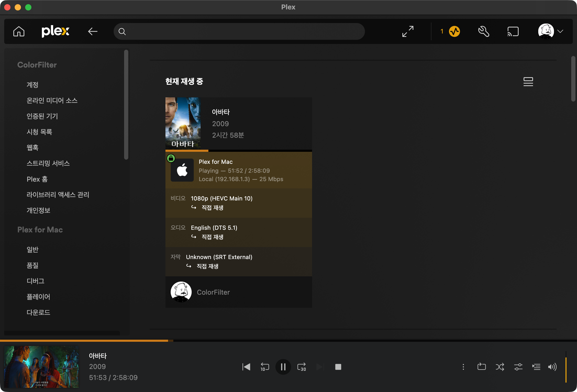Expand the user account dropdown chevron
577x392 pixels.
[x=560, y=31]
